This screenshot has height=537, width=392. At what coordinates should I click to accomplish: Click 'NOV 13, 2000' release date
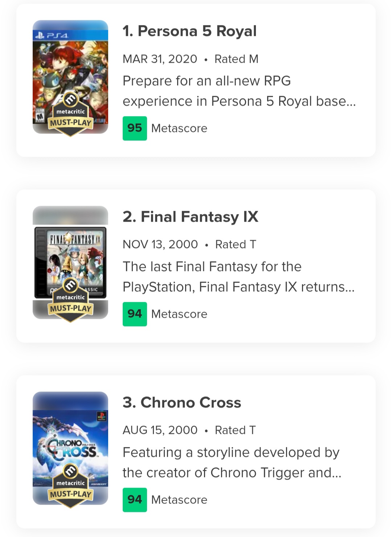(160, 245)
